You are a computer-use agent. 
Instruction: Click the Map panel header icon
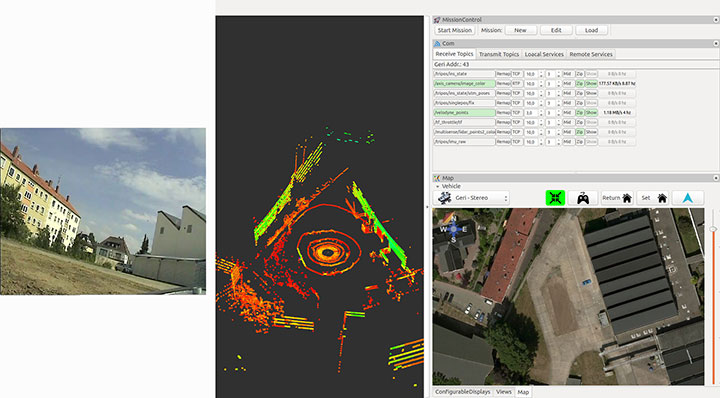[437, 178]
